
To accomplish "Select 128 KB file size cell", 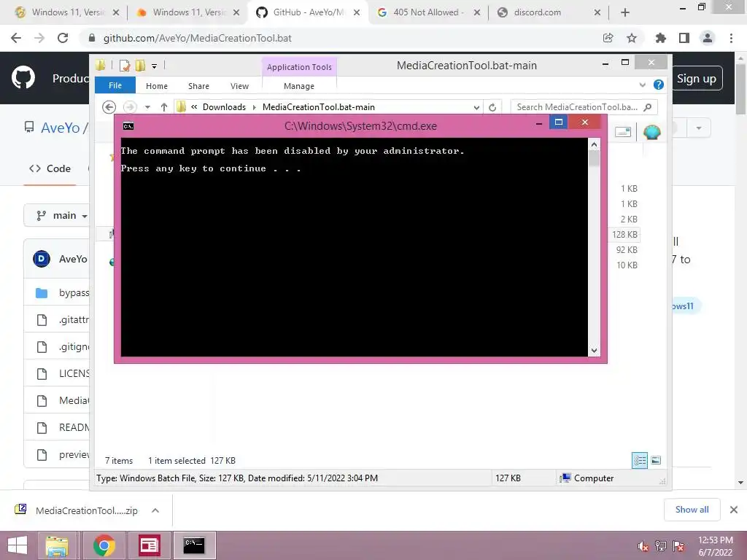I will coord(624,234).
